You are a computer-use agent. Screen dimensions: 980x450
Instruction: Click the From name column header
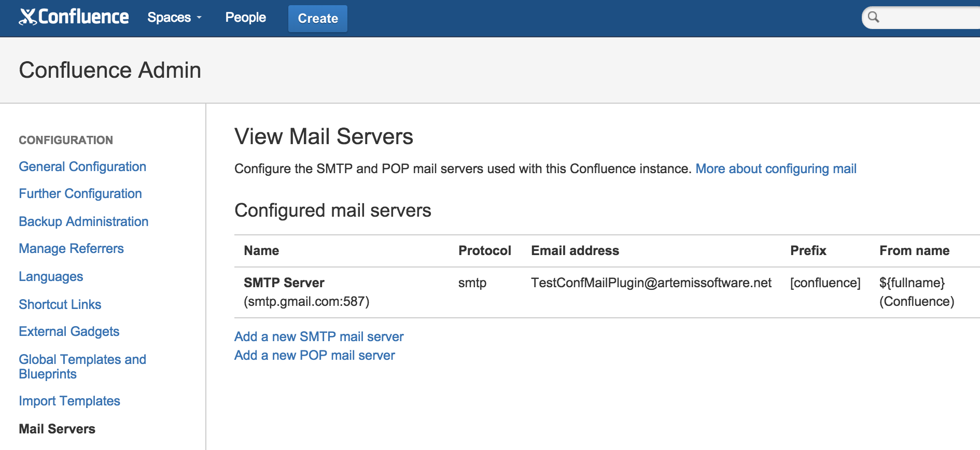(914, 250)
